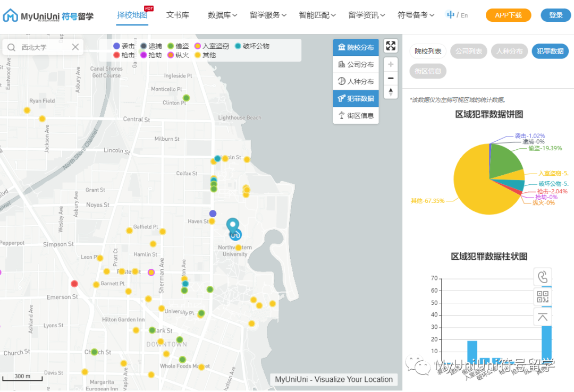The image size is (574, 392).
Task: Toggle 逮捕 legend filter
Action: click(151, 46)
